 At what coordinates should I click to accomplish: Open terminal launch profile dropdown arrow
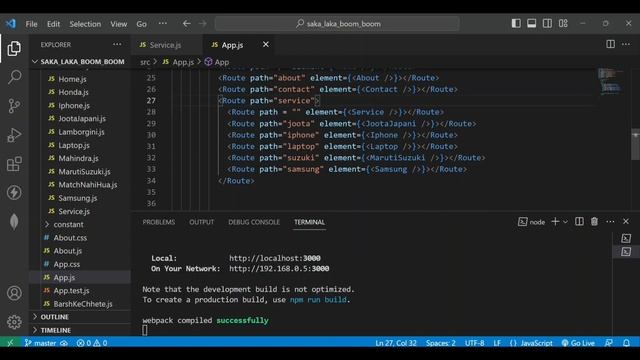565,222
